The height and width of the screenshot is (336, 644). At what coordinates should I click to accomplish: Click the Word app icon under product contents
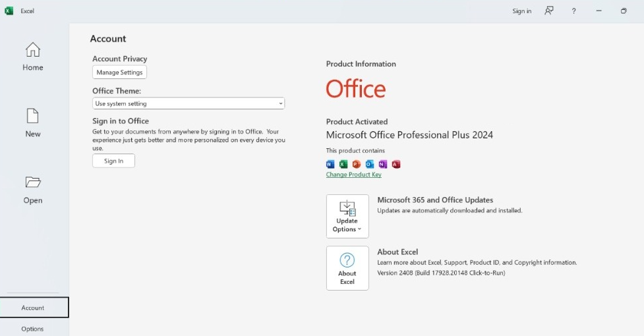point(330,165)
